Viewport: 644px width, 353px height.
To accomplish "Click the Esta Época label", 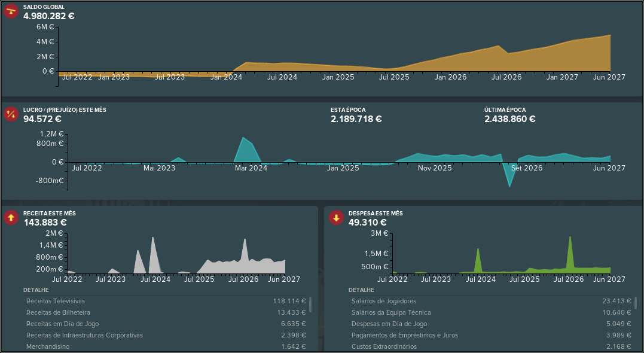I will click(348, 110).
